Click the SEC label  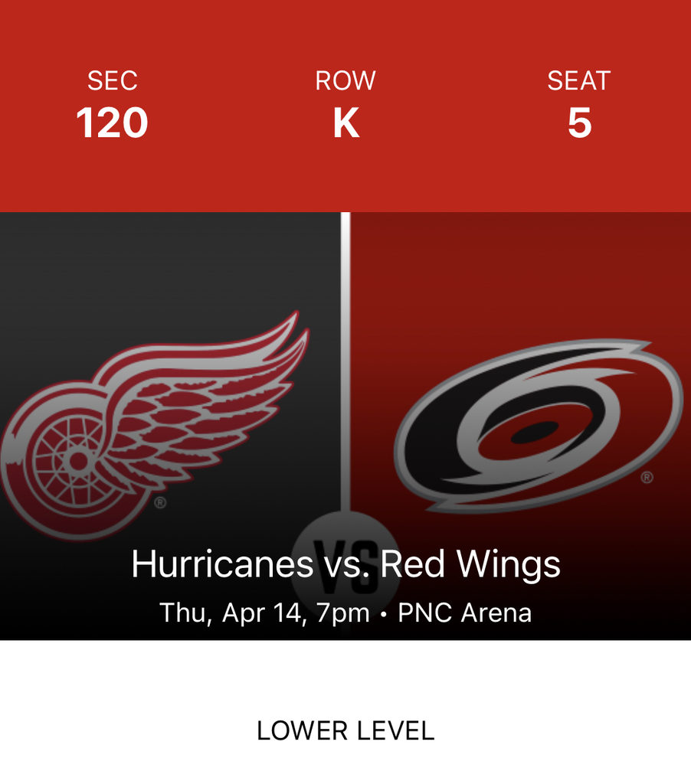point(112,80)
